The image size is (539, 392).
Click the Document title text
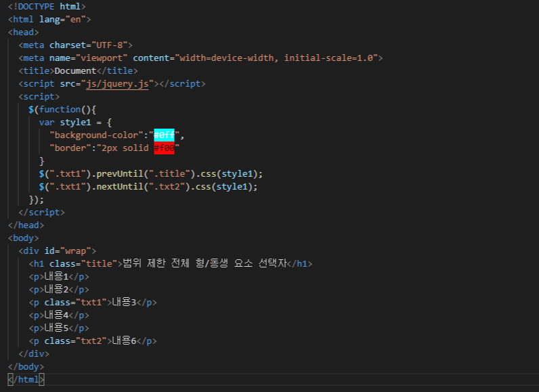(75, 71)
